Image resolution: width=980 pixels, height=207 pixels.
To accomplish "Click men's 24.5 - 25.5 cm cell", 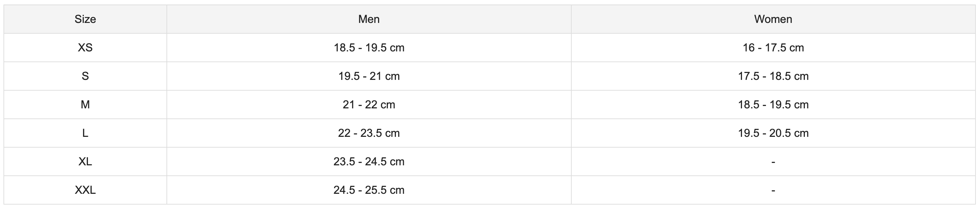I will (x=369, y=190).
